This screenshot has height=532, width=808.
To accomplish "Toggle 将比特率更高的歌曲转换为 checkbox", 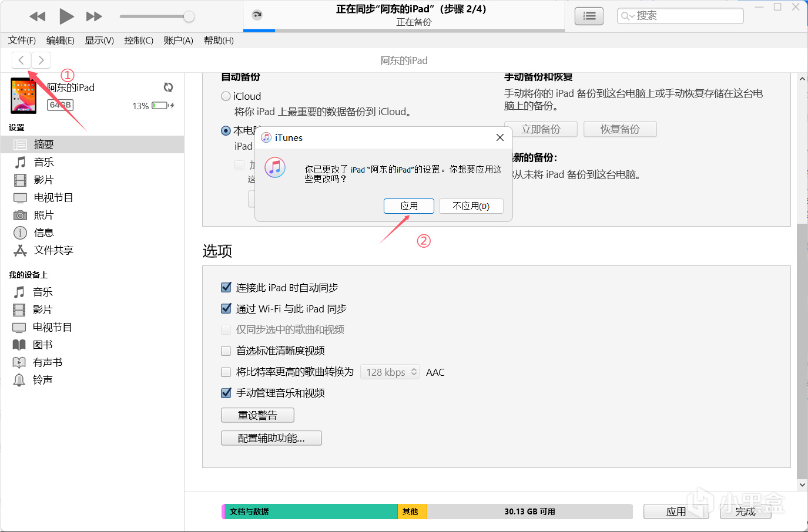I will click(226, 372).
